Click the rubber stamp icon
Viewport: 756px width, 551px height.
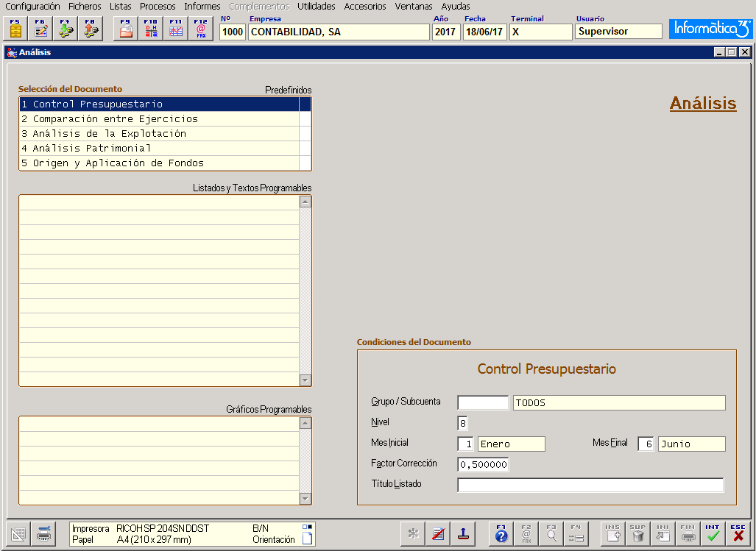(463, 533)
